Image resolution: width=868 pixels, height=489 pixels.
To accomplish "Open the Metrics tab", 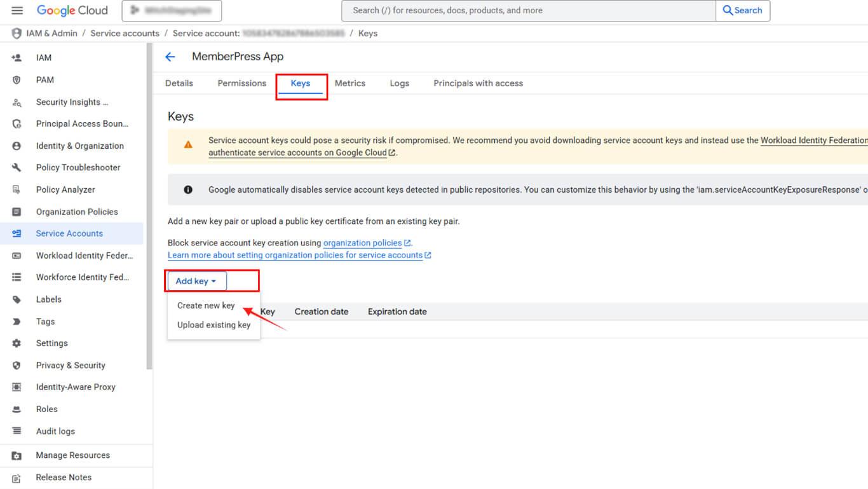I will click(349, 83).
